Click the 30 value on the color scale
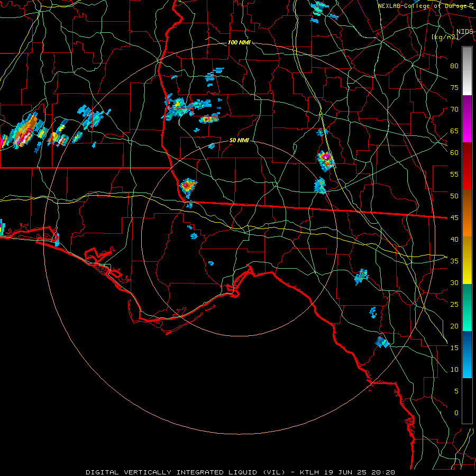476x476 pixels. click(x=454, y=283)
